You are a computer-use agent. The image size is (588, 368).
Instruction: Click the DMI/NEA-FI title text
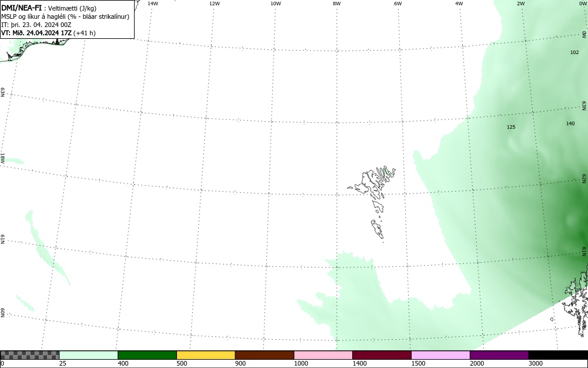click(x=21, y=8)
